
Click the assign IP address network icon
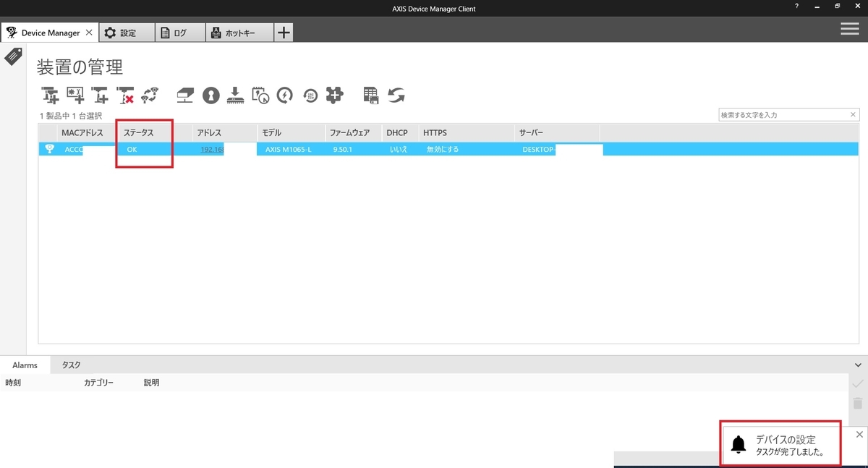tap(185, 95)
